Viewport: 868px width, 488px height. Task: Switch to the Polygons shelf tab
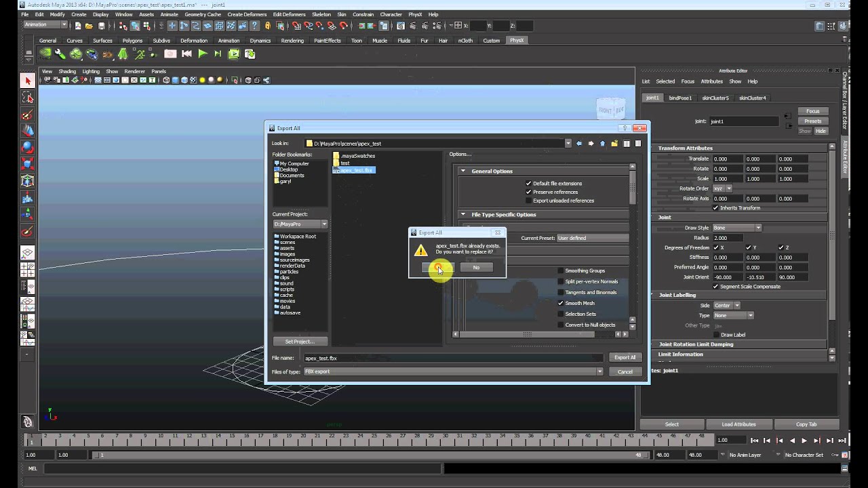point(132,41)
